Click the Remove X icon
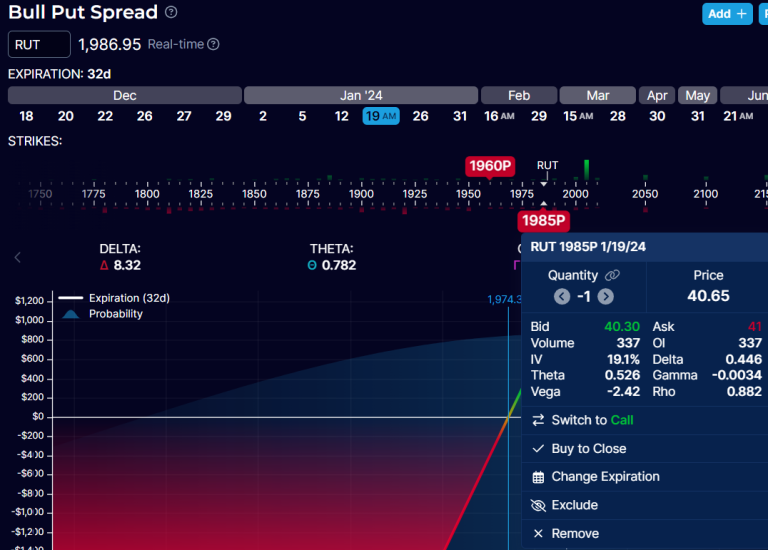Screen dimensions: 768x550 (x=538, y=533)
